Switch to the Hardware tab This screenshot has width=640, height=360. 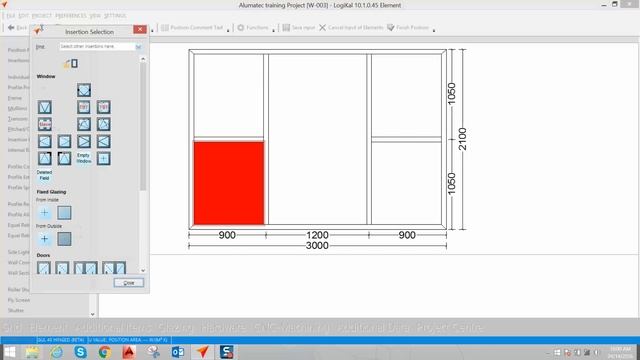[x=223, y=327]
